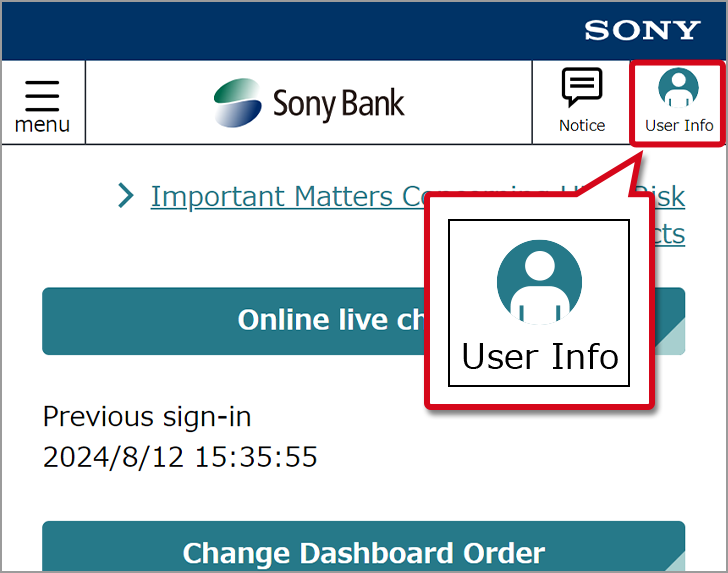The image size is (728, 573).
Task: Open Important Matters Concerning Risk link
Action: click(x=417, y=215)
